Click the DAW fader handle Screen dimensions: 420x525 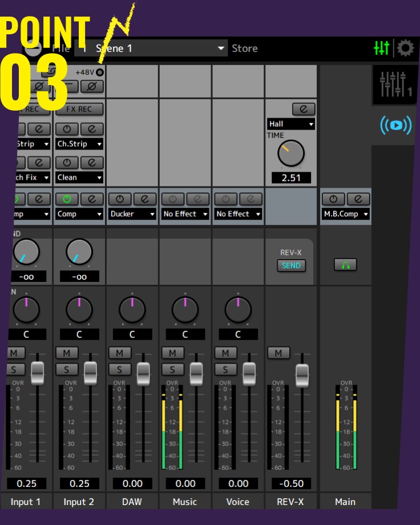pyautogui.click(x=143, y=374)
